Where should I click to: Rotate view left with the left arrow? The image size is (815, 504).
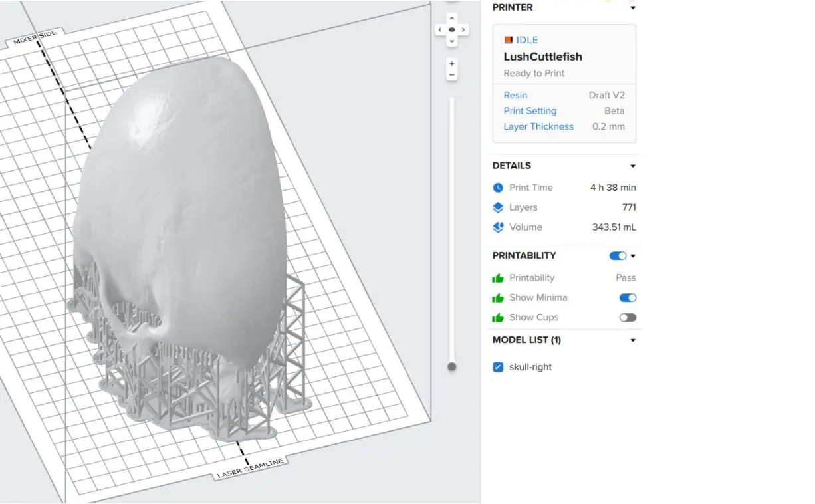point(440,30)
